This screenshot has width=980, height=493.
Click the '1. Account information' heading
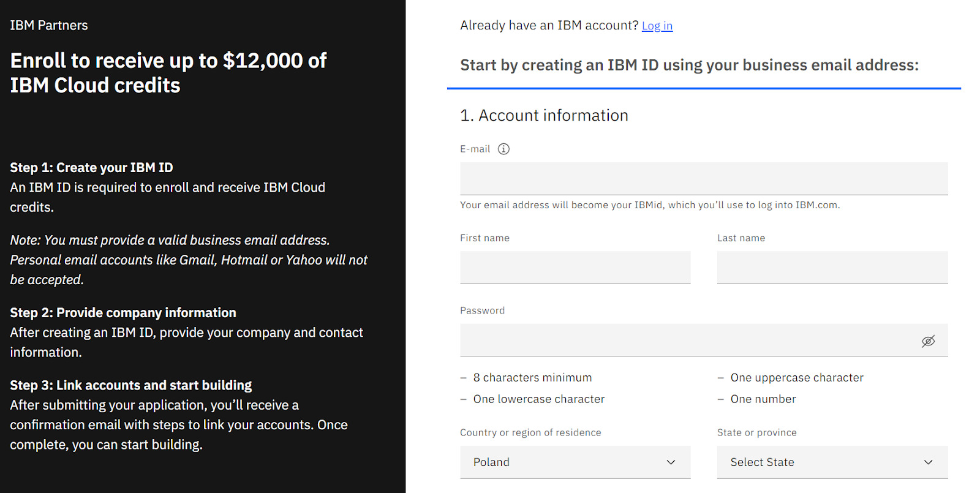544,116
